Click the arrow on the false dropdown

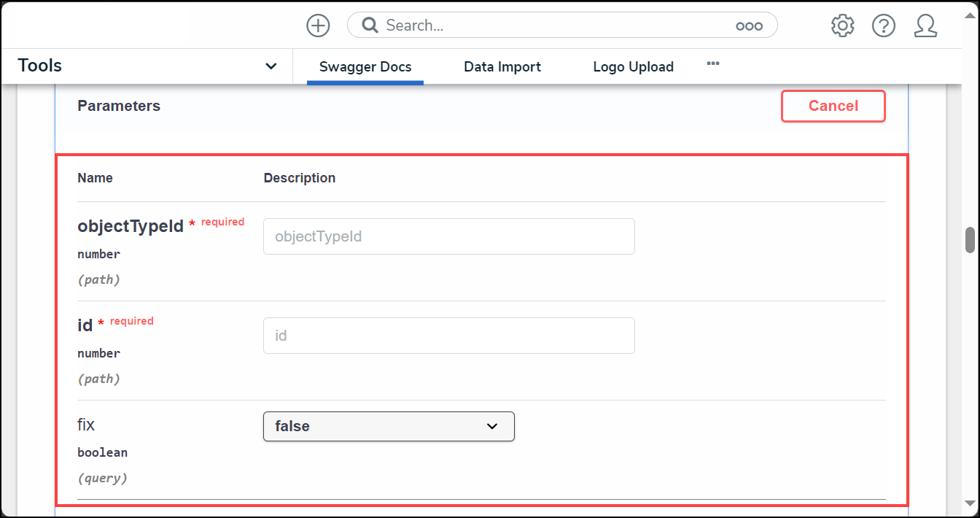click(x=492, y=427)
